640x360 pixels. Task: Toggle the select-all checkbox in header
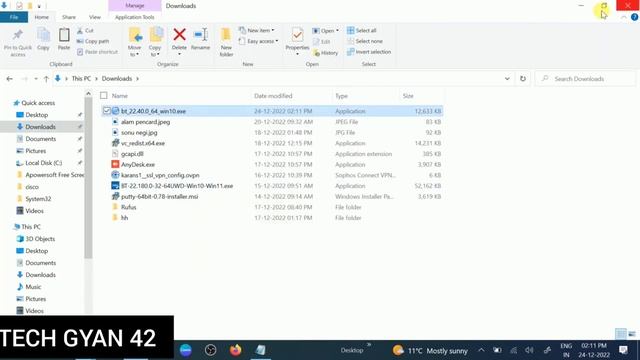pos(104,96)
